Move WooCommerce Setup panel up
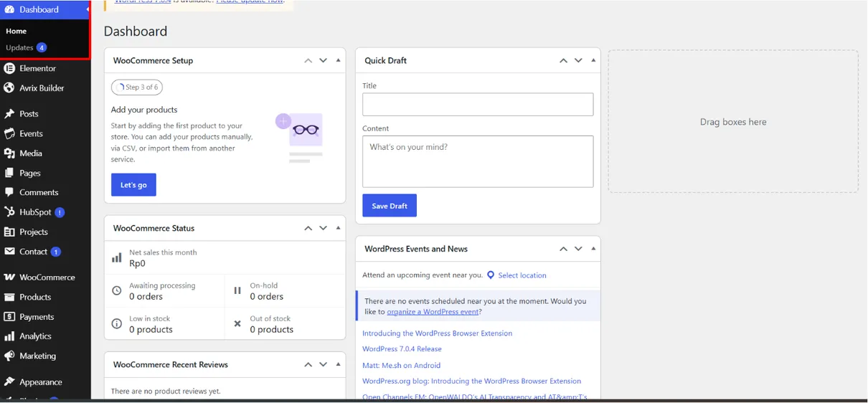Image resolution: width=868 pixels, height=403 pixels. [308, 60]
